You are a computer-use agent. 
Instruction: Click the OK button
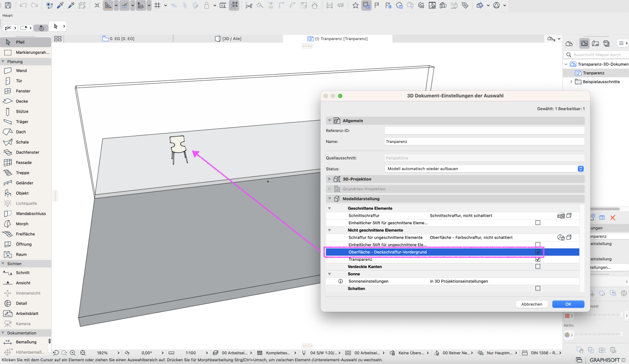tap(568, 304)
